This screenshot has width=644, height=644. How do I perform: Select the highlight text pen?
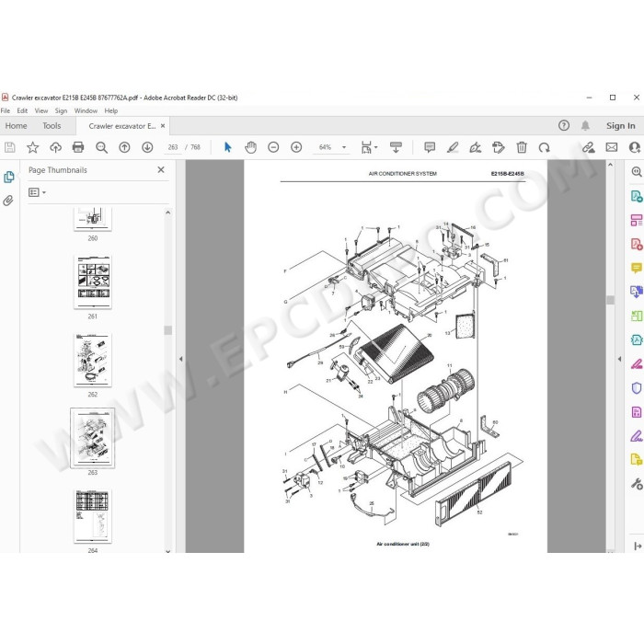pos(453,147)
